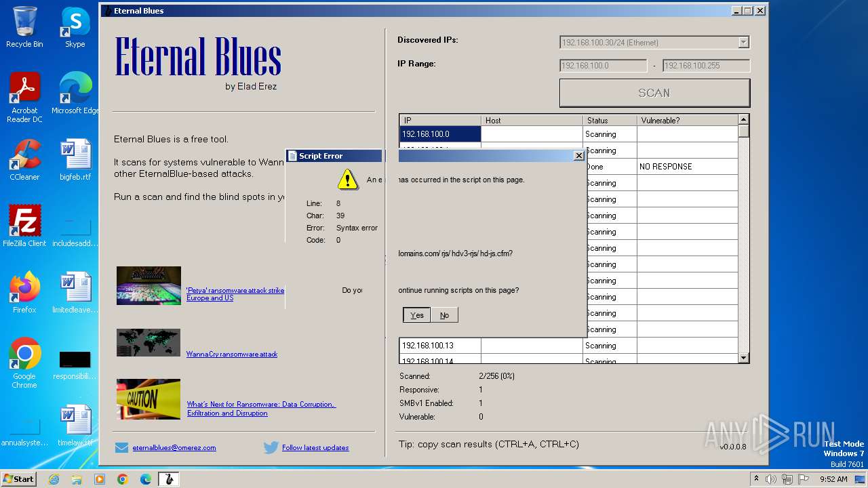
Task: Click the Twitter bird icon
Action: [271, 447]
